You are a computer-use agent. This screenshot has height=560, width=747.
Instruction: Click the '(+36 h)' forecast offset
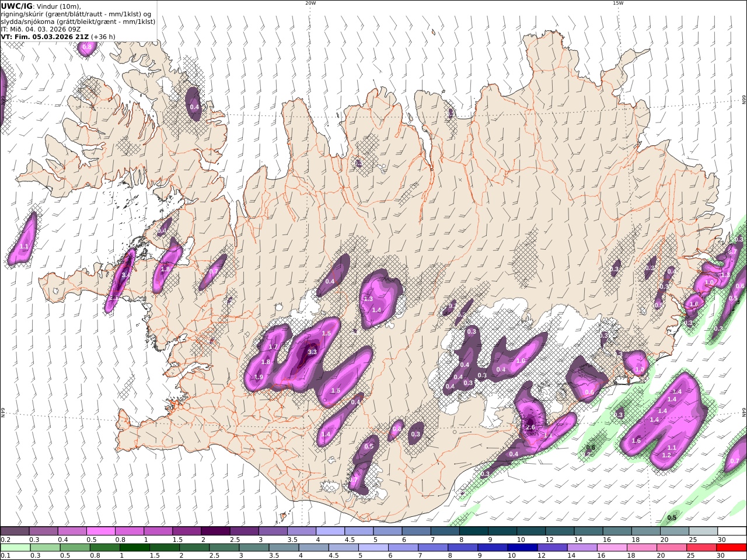pos(103,37)
